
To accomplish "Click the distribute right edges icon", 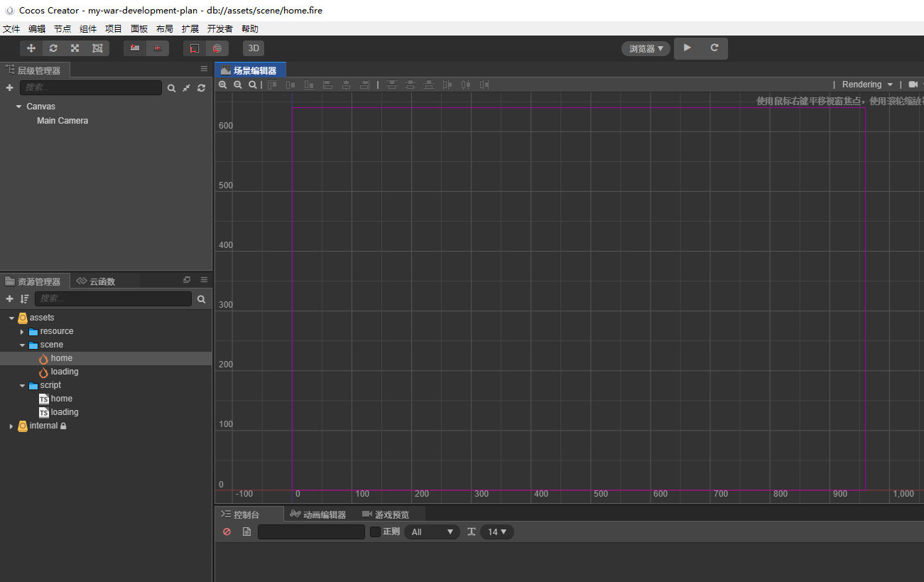I will click(484, 85).
